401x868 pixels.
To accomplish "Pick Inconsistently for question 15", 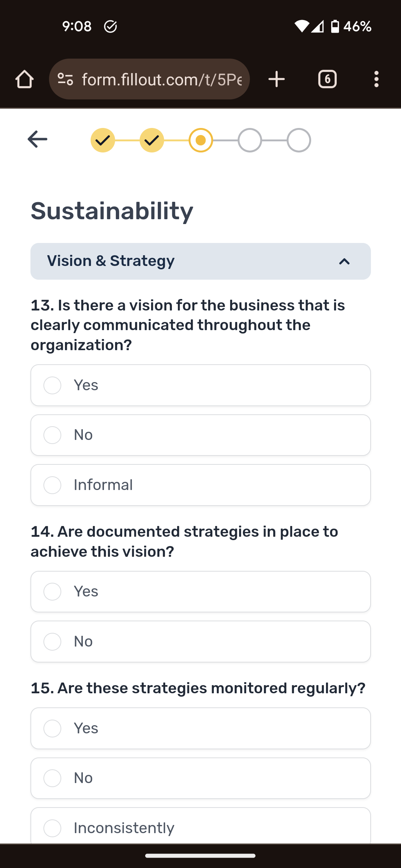I will click(200, 828).
